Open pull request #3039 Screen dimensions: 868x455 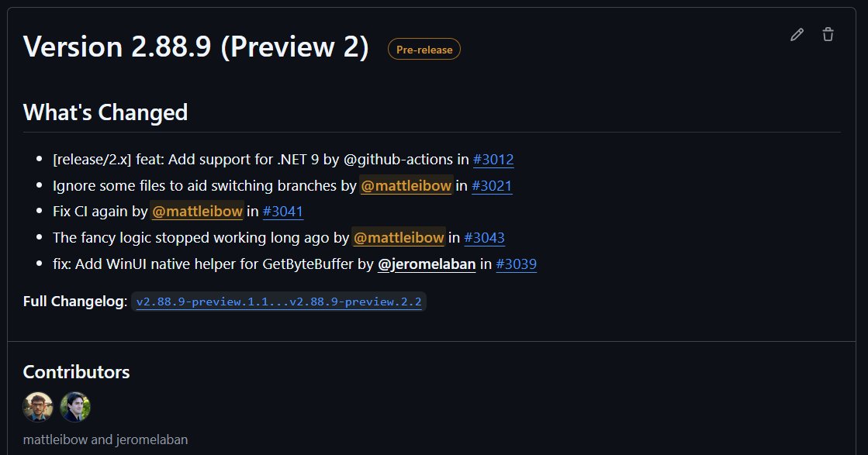[517, 264]
